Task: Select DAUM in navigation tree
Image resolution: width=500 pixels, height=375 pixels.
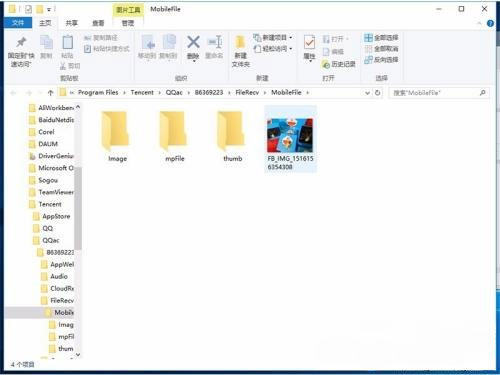Action: 44,144
